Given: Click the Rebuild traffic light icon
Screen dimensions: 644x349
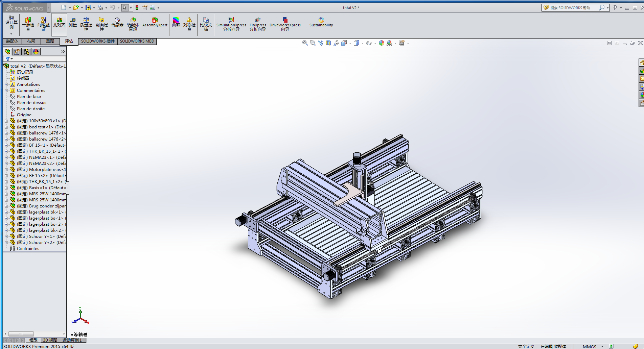Looking at the screenshot, I should tap(137, 7).
